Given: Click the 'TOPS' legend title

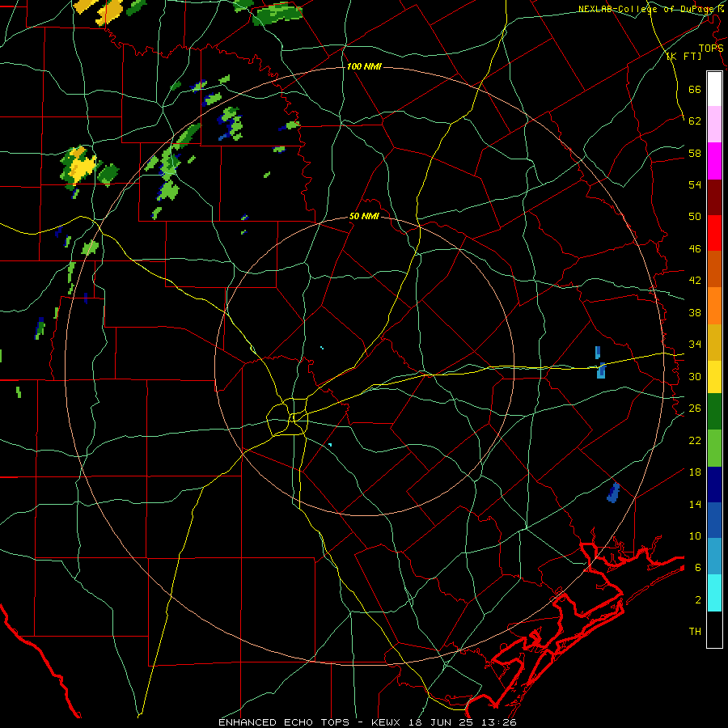Looking at the screenshot, I should 711,48.
